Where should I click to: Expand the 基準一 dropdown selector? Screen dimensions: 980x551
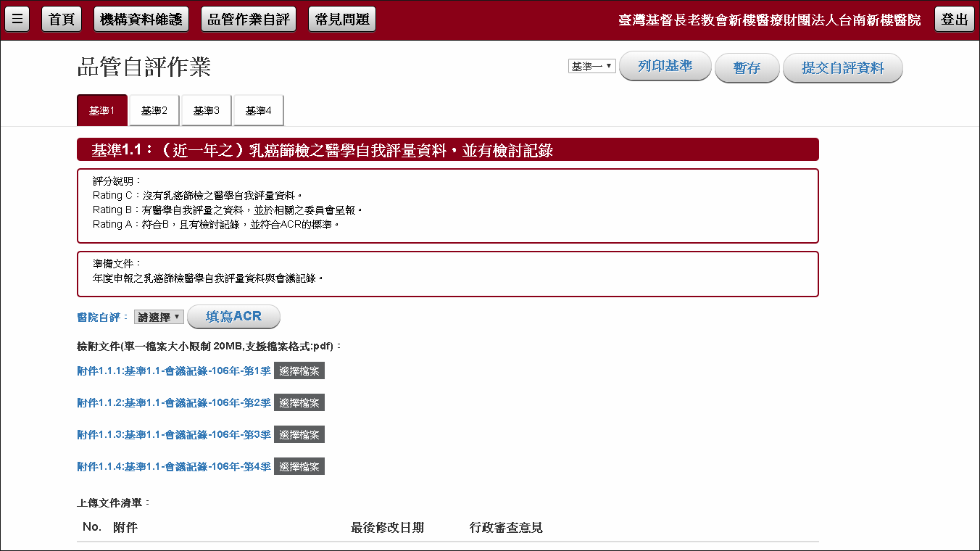(591, 67)
